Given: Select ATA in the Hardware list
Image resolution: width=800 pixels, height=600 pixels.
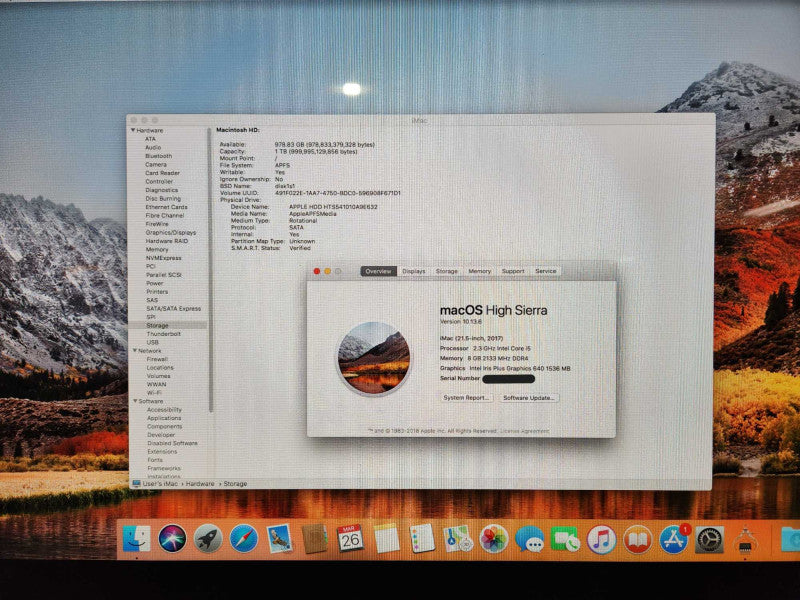Looking at the screenshot, I should point(150,139).
